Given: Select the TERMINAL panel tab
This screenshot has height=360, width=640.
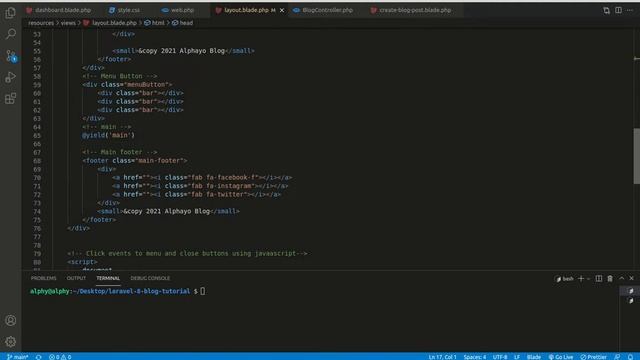Looking at the screenshot, I should tap(108, 278).
